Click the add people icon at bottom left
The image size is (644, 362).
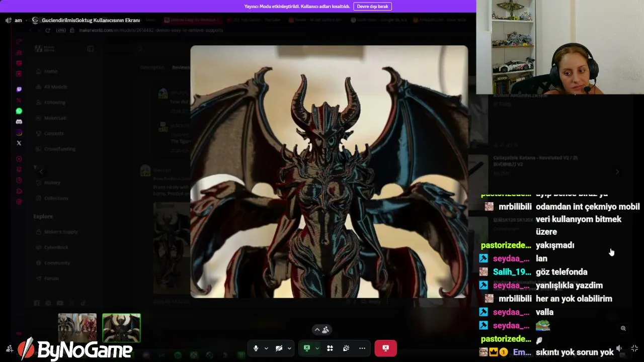(9, 348)
